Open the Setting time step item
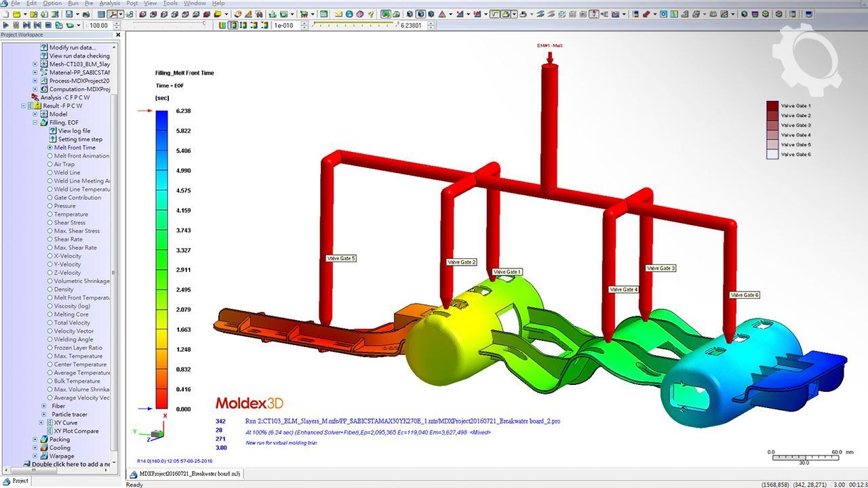The height and width of the screenshot is (488, 868). 79,139
